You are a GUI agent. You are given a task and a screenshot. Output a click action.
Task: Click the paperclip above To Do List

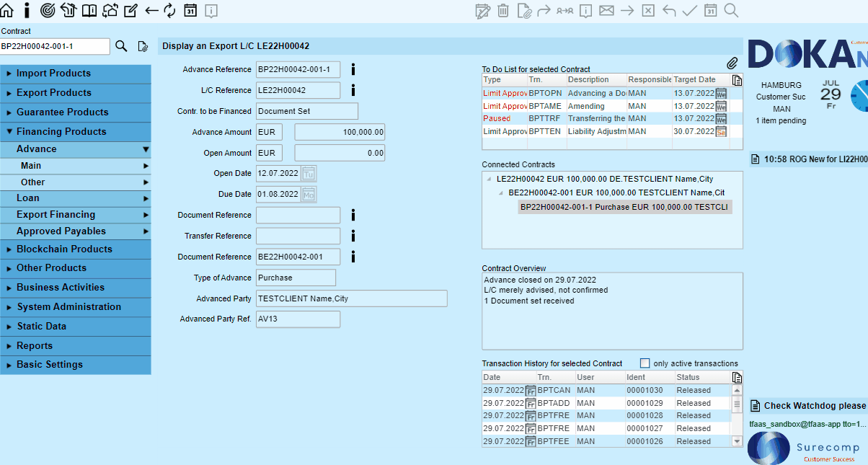[732, 63]
